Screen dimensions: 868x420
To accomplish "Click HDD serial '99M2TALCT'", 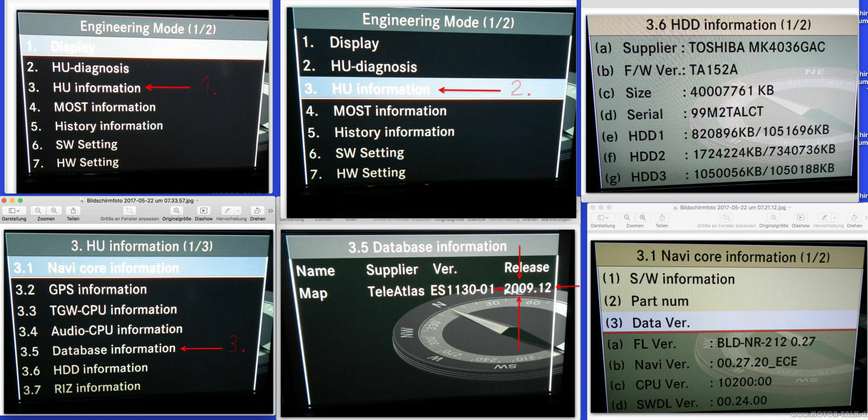I will point(727,113).
